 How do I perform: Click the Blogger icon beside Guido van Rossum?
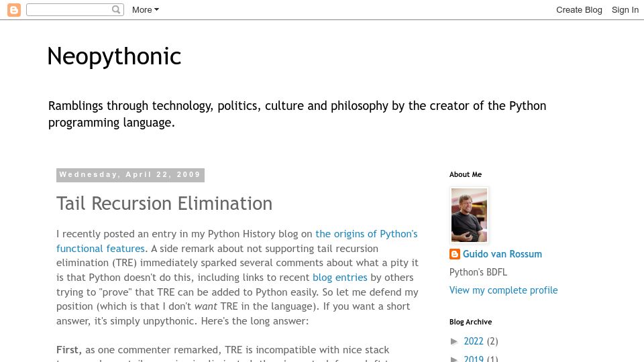tap(455, 255)
